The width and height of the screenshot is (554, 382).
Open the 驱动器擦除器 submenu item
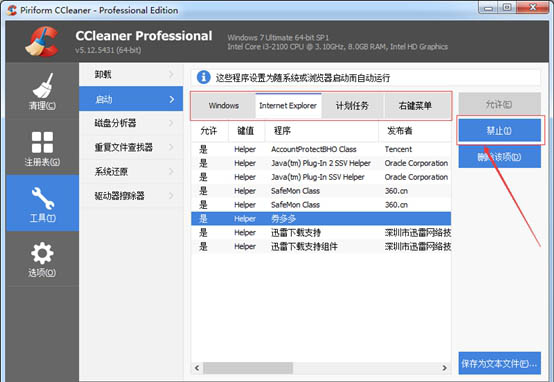131,195
